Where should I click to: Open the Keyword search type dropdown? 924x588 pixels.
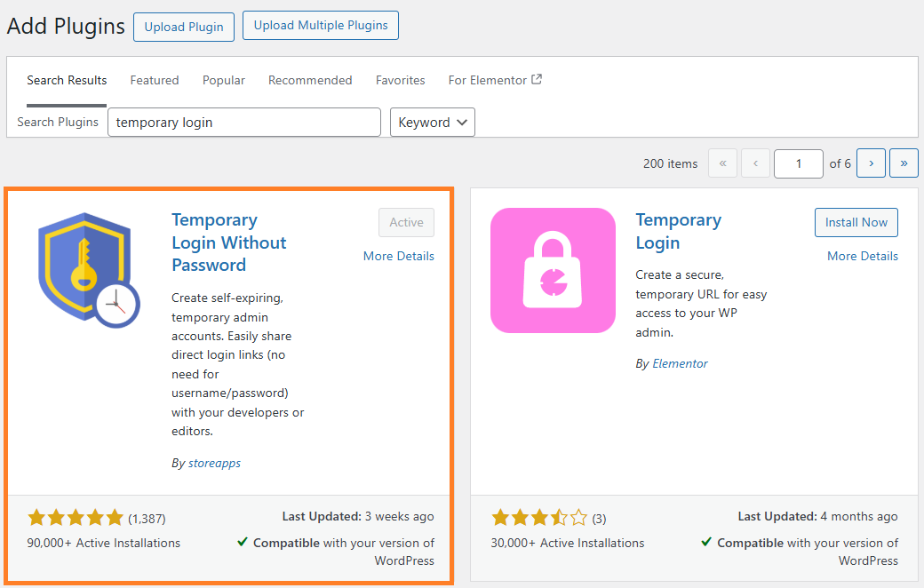coord(433,122)
